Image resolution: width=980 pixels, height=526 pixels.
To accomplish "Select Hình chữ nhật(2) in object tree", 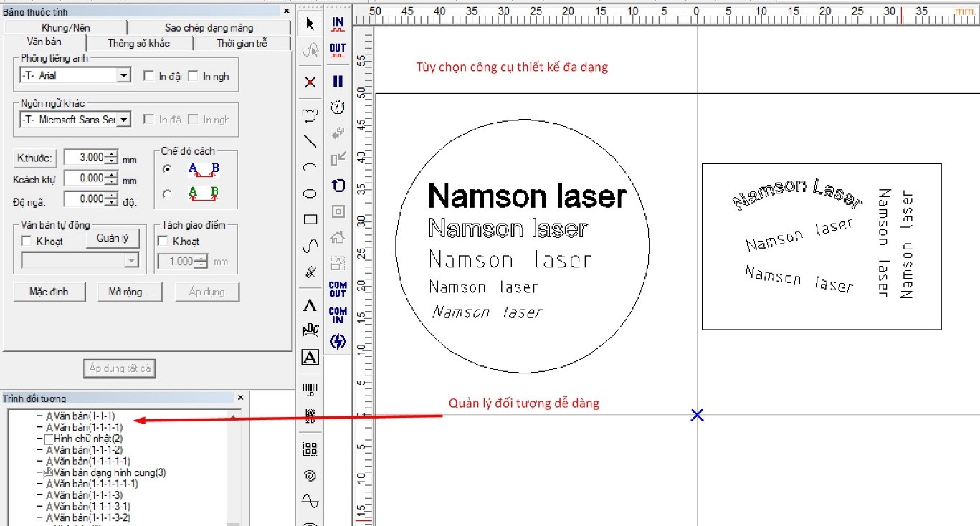I will [84, 439].
